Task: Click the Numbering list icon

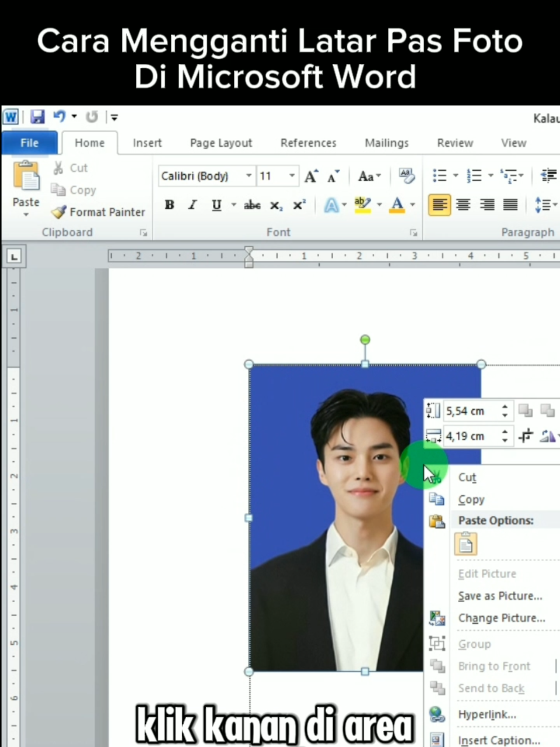Action: 474,176
